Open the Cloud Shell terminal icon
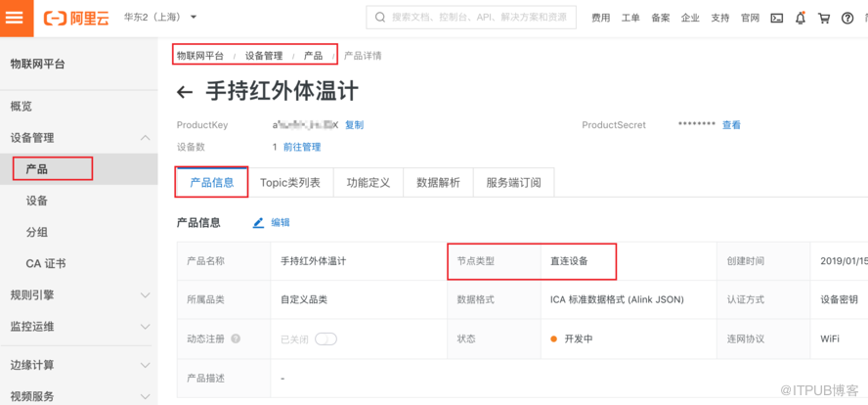The height and width of the screenshot is (405, 868). pyautogui.click(x=777, y=18)
